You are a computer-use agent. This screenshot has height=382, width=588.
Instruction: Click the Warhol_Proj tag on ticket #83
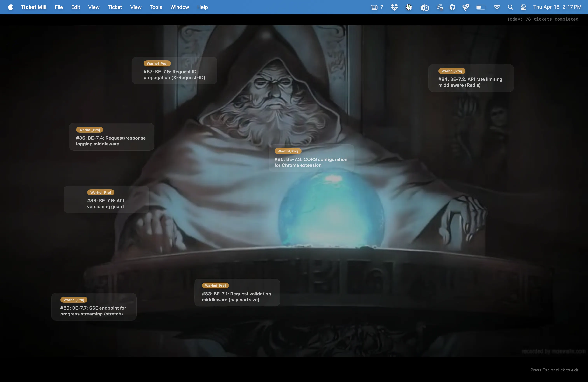(x=215, y=286)
